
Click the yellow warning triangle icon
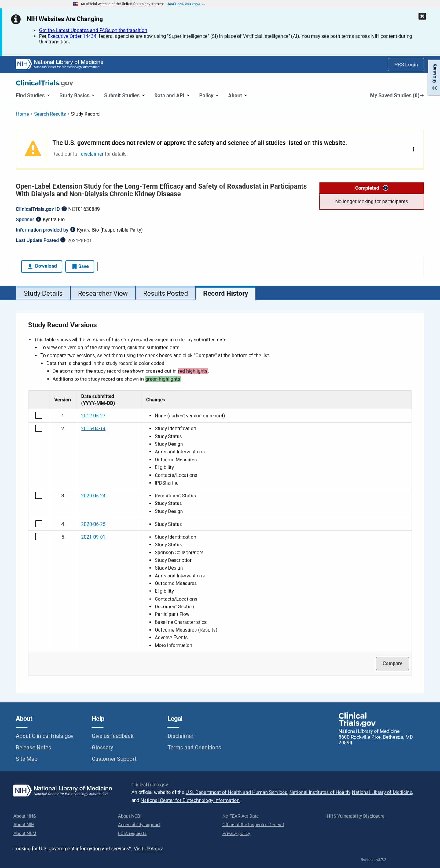33,148
